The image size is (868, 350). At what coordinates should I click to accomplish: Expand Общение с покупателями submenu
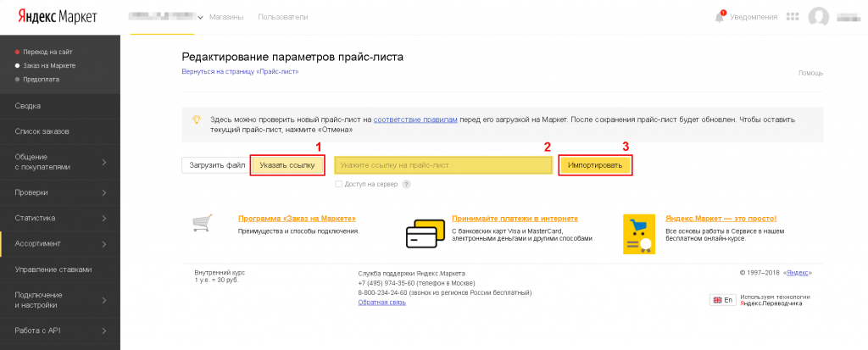click(104, 162)
